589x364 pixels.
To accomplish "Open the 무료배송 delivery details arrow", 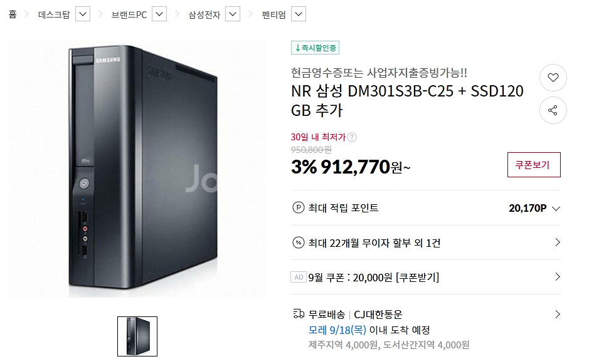I will [558, 314].
